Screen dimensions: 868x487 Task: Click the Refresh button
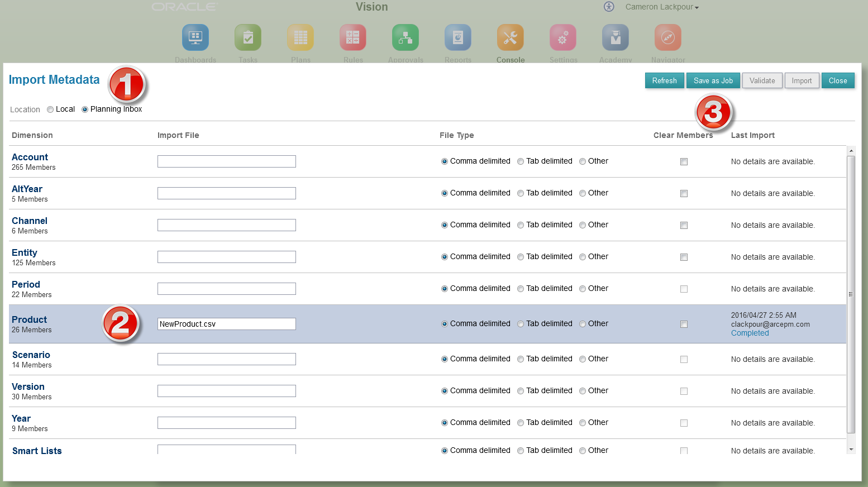[664, 80]
